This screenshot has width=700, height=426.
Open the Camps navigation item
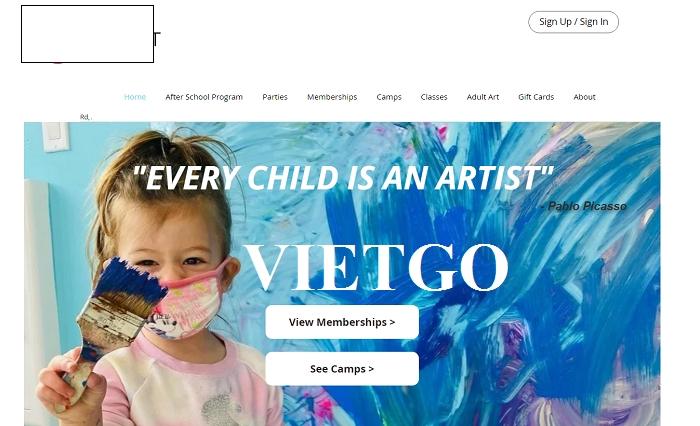coord(389,97)
